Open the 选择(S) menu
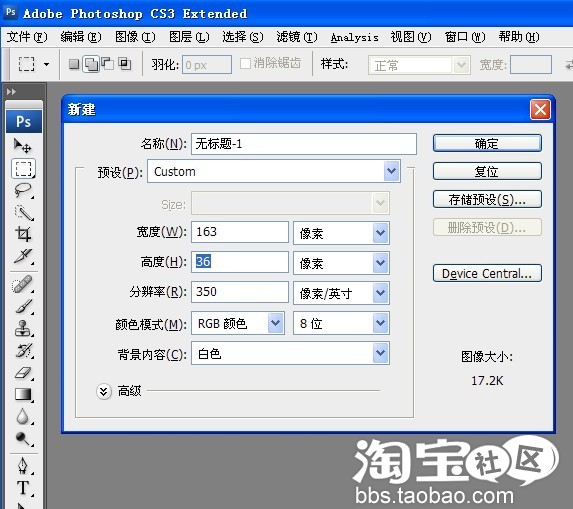The height and width of the screenshot is (509, 573). [x=243, y=37]
